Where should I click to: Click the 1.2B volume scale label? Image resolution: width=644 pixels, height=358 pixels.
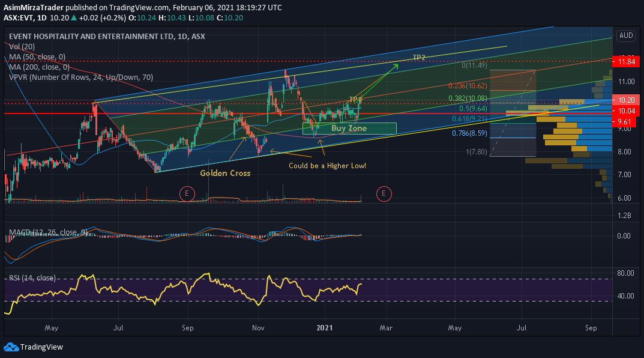pyautogui.click(x=624, y=216)
